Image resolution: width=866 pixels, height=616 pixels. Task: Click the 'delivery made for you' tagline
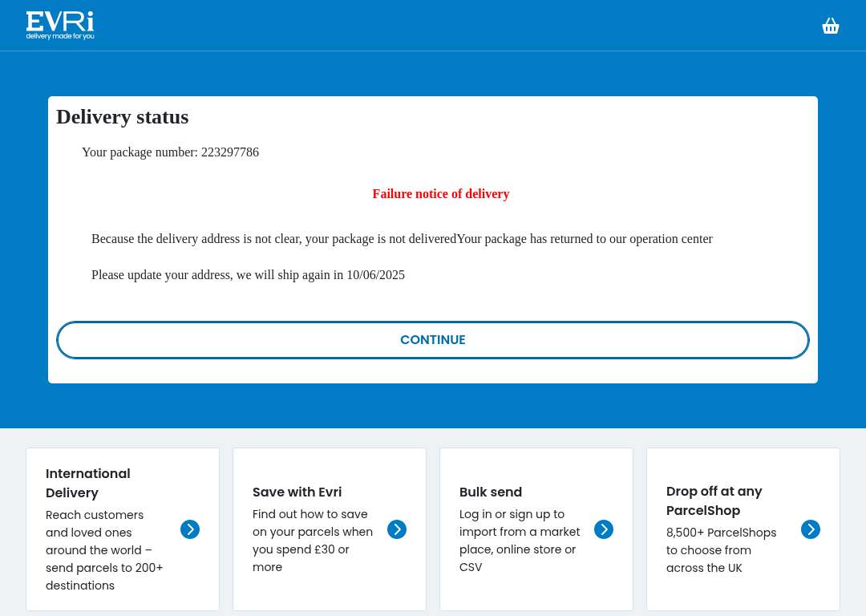(x=60, y=36)
